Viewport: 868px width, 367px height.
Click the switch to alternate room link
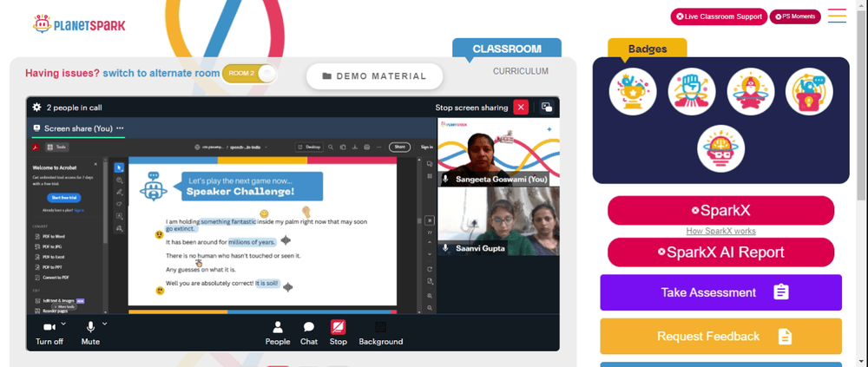tap(161, 73)
